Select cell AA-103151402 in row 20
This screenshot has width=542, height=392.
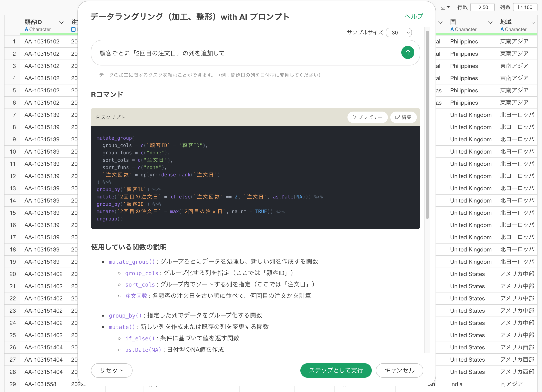pos(43,274)
